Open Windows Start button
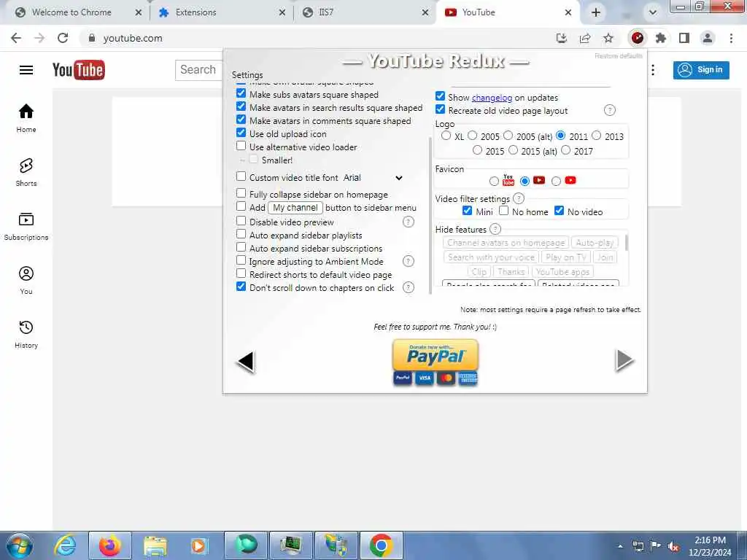The image size is (747, 560). pos(20,545)
